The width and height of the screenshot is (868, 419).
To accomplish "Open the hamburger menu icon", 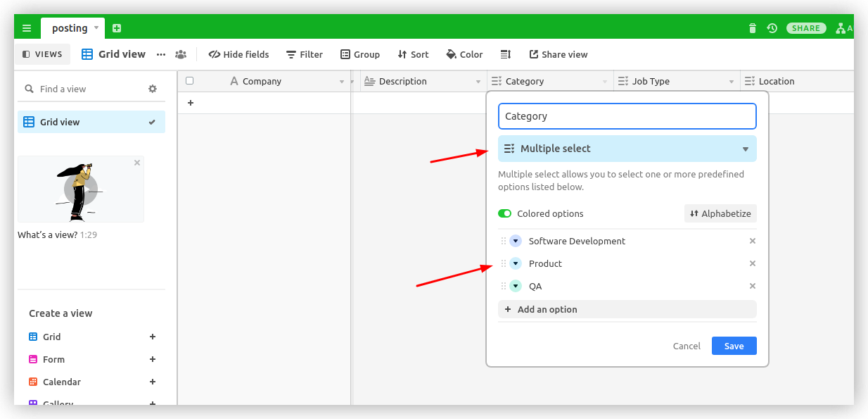I will pos(27,28).
